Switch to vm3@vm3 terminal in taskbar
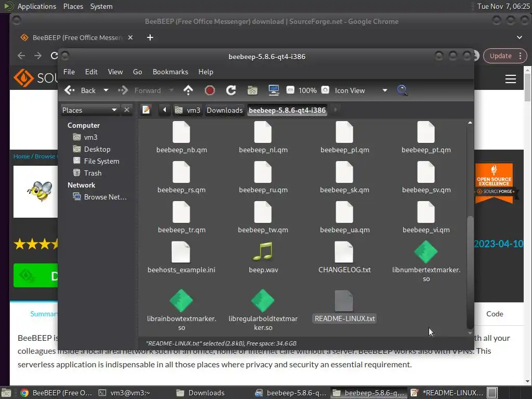The height and width of the screenshot is (399, 532). click(x=124, y=393)
